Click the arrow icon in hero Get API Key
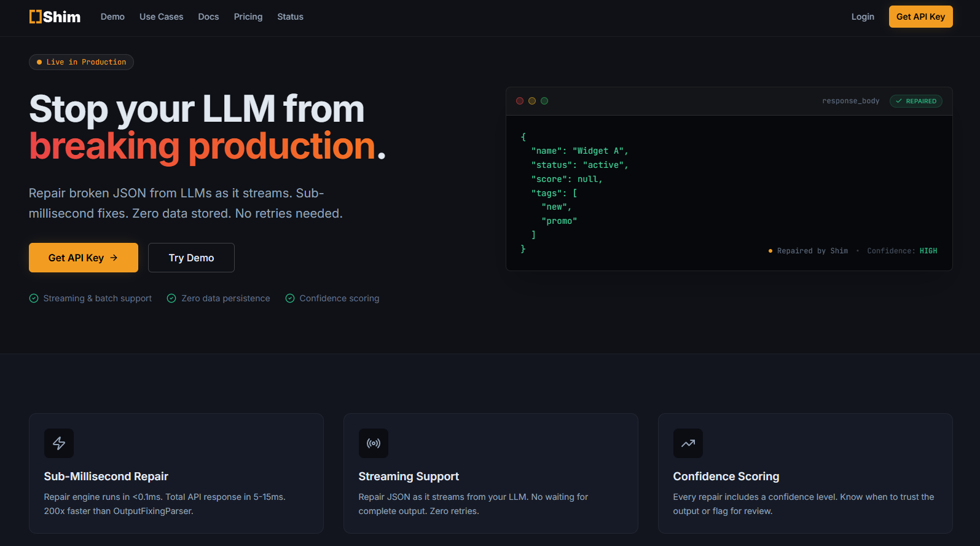 click(x=114, y=258)
